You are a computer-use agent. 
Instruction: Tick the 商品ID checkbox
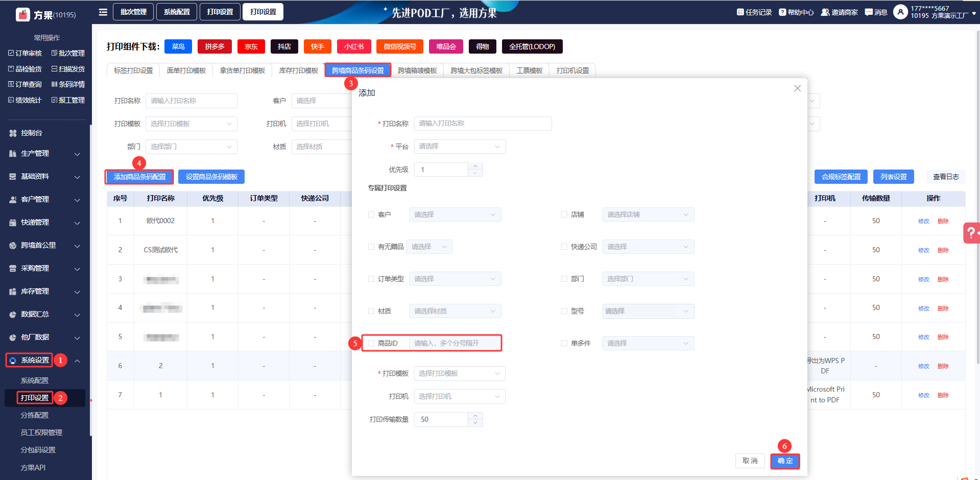pos(371,343)
